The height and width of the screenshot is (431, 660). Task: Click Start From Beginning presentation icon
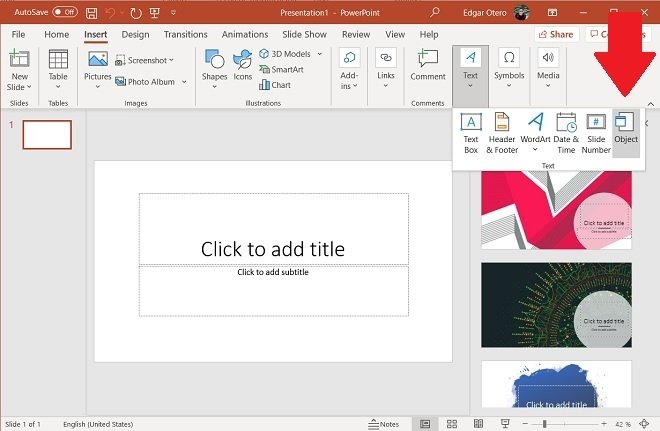pos(155,13)
